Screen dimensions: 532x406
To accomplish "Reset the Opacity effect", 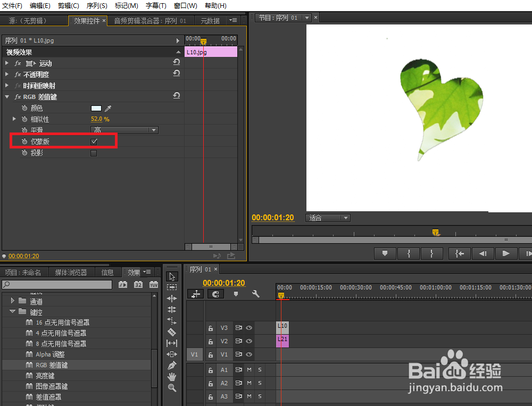I will (x=177, y=73).
